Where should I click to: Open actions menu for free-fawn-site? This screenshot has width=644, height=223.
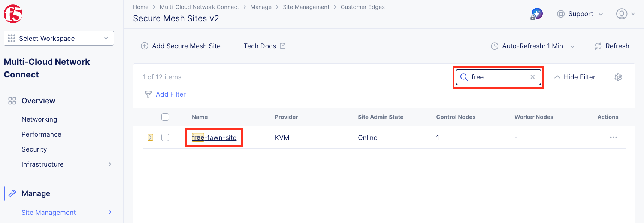coord(613,137)
